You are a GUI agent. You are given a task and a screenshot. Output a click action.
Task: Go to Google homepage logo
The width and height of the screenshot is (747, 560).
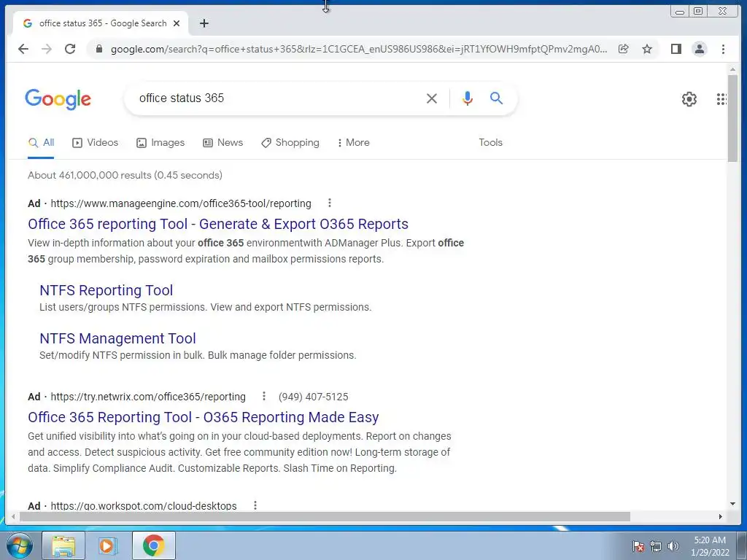58,99
